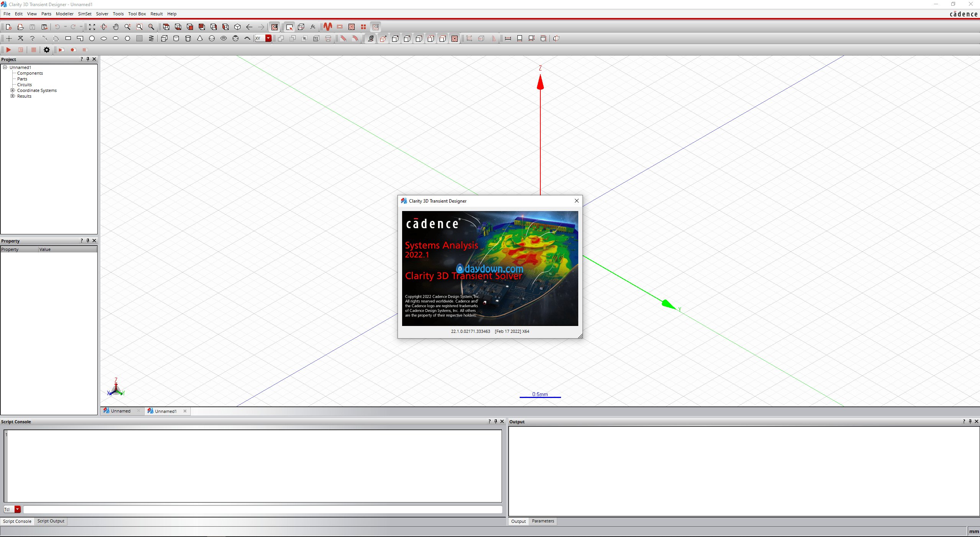Toggle face-center snap hatched icon
This screenshot has height=537, width=980.
click(x=455, y=38)
